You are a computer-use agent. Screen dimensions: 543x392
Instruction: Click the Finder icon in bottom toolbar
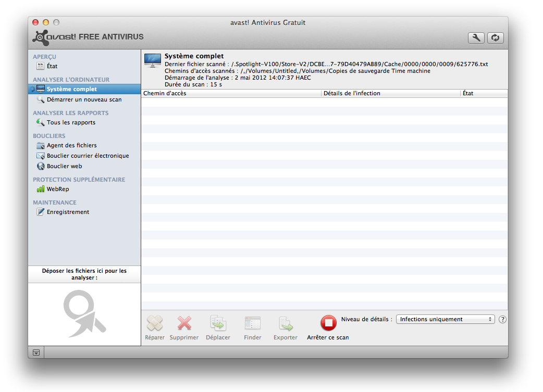[253, 324]
